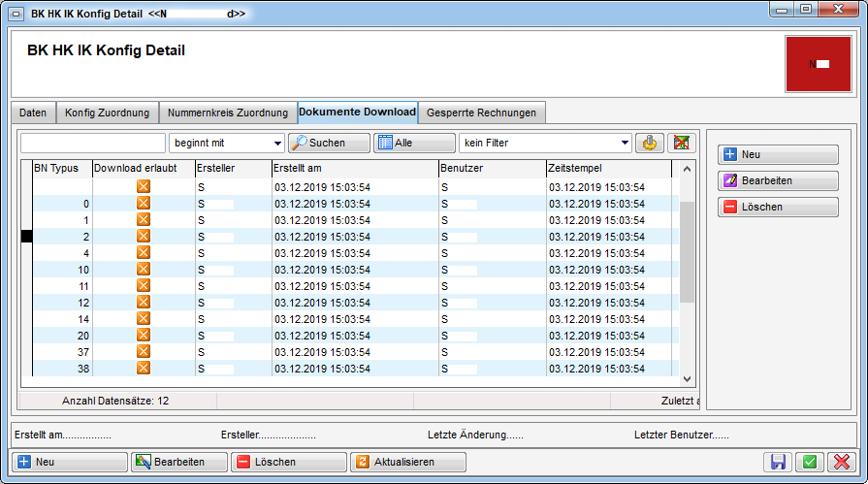Click Neu in the right side panel
Screen dimensions: 868x484
click(778, 154)
